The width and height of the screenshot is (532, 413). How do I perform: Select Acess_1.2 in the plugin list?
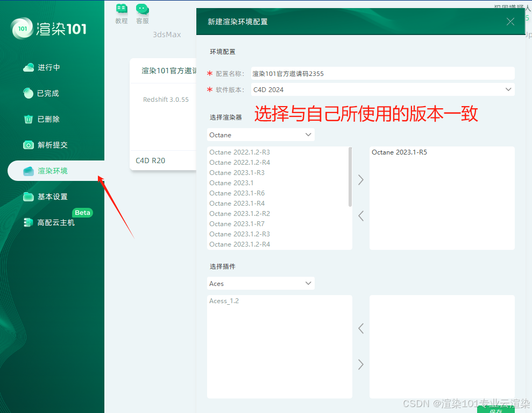coord(224,301)
